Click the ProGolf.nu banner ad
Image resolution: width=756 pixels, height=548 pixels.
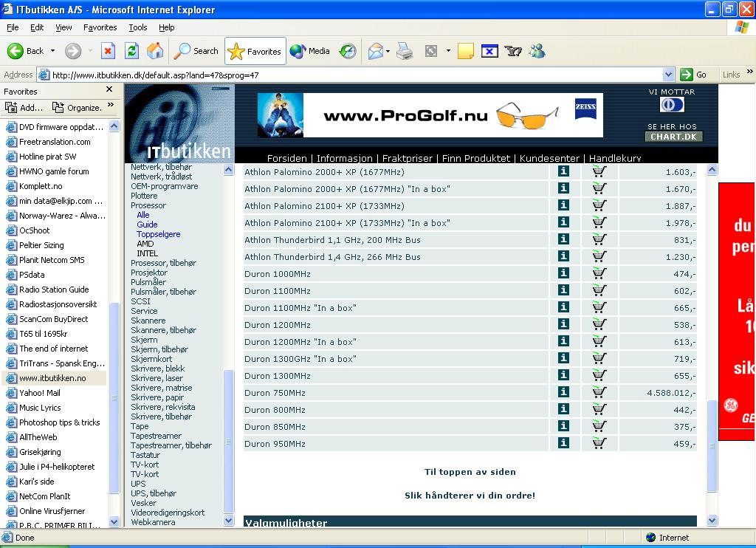[430, 115]
